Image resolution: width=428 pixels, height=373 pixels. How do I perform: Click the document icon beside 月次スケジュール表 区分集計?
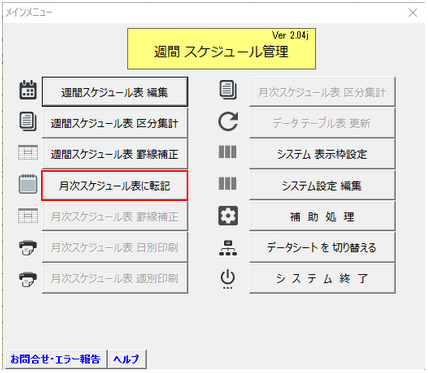pos(228,90)
